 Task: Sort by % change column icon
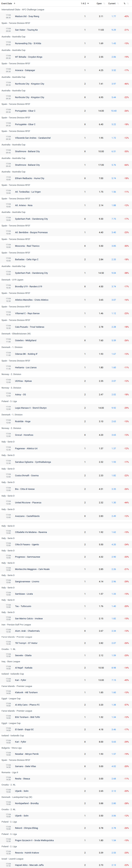click(128, 3)
